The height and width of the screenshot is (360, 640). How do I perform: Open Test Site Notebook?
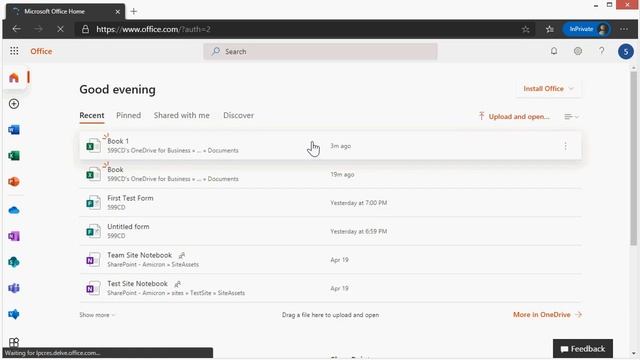pos(138,284)
